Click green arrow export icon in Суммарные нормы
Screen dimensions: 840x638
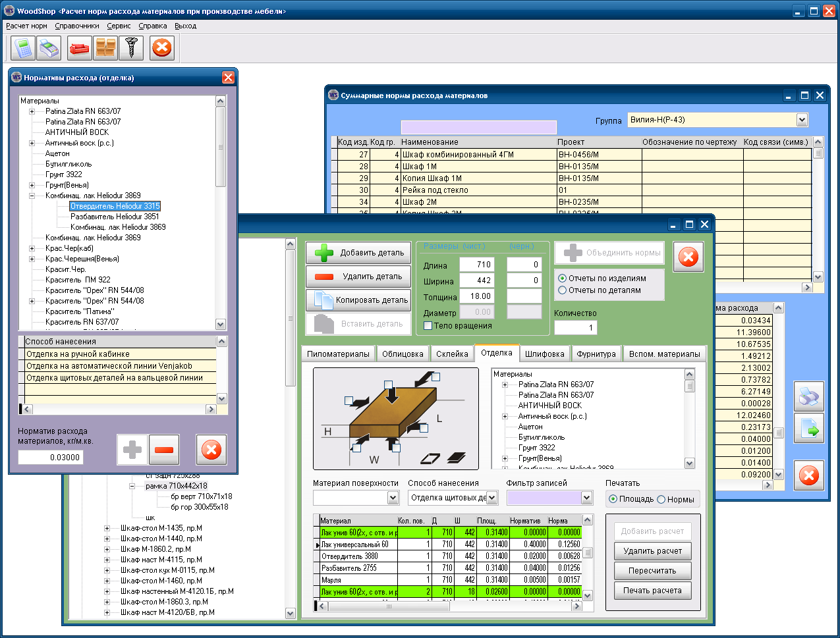pyautogui.click(x=808, y=430)
